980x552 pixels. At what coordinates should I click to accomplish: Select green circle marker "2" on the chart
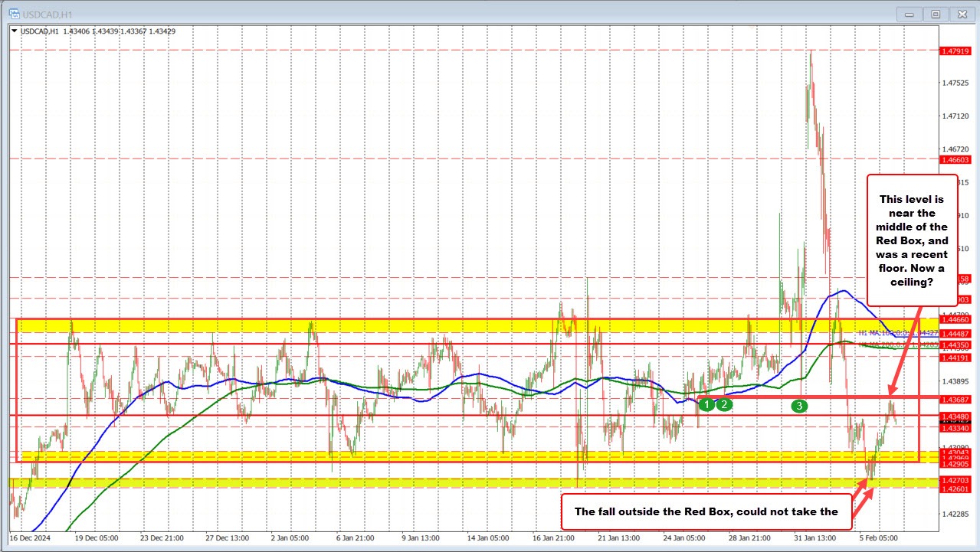[x=723, y=403]
